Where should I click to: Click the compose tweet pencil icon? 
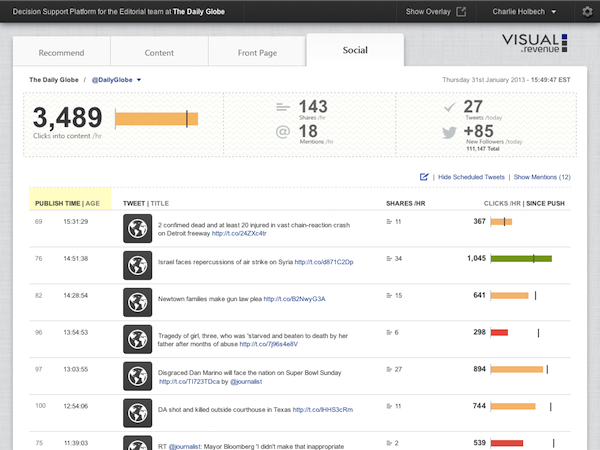coord(424,177)
